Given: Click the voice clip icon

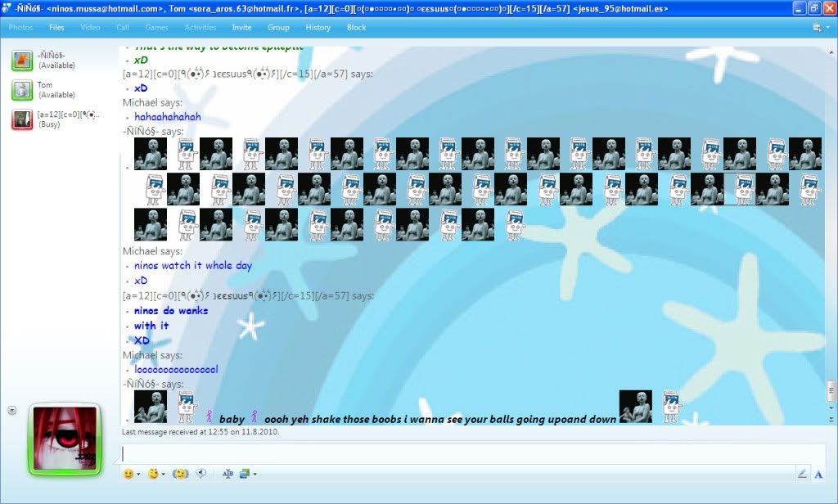Looking at the screenshot, I should pyautogui.click(x=201, y=474).
